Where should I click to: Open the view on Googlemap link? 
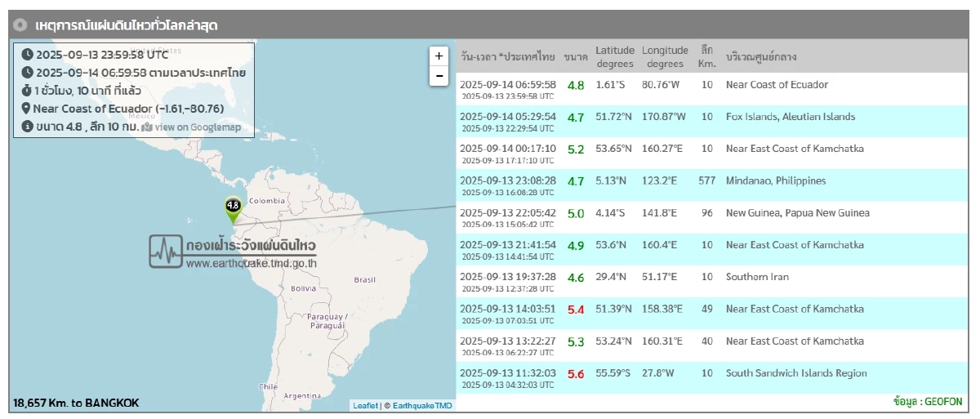[198, 127]
